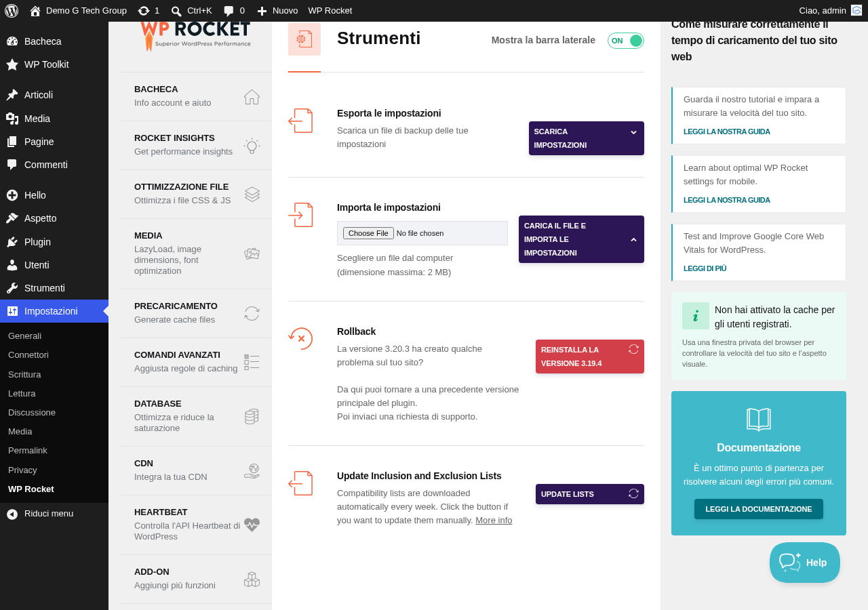Click the WP Rocket logo
The width and height of the screenshot is (868, 610).
point(195,36)
